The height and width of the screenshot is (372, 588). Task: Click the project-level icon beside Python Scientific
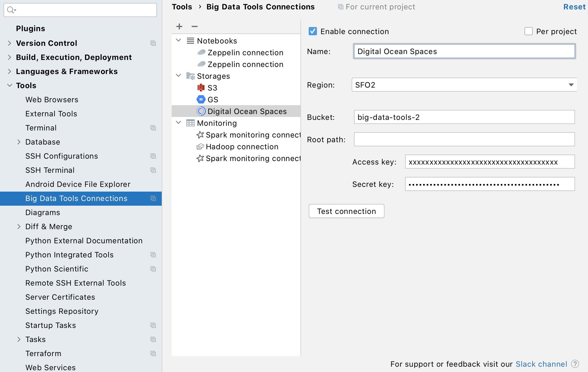coord(153,269)
